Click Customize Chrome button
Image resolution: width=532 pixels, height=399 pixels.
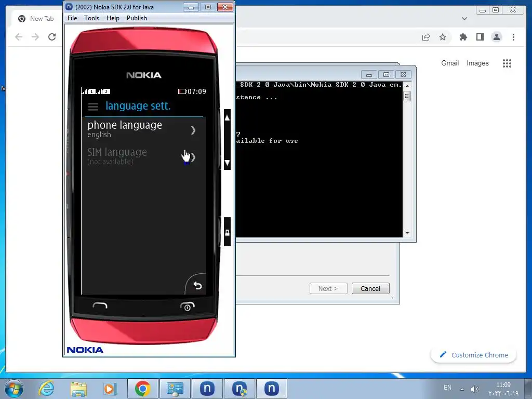click(x=473, y=355)
